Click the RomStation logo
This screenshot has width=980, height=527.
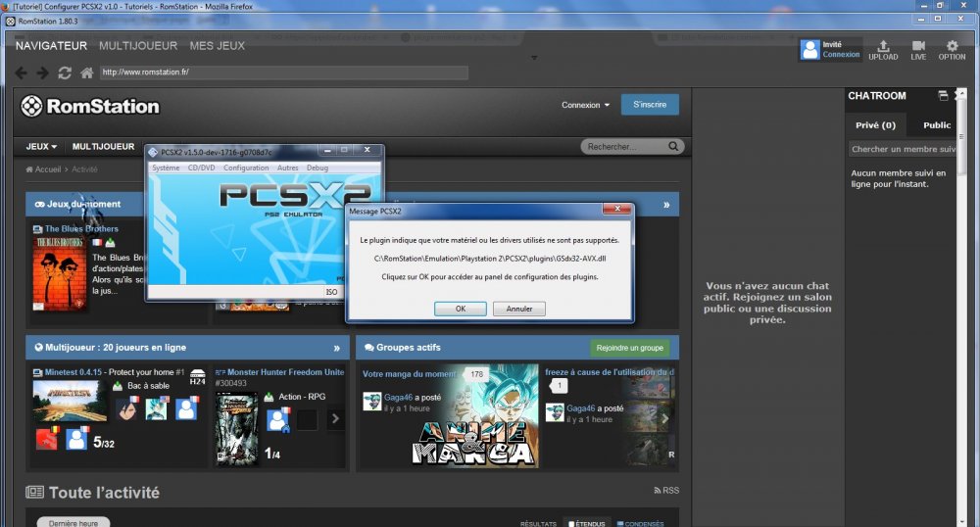point(90,106)
